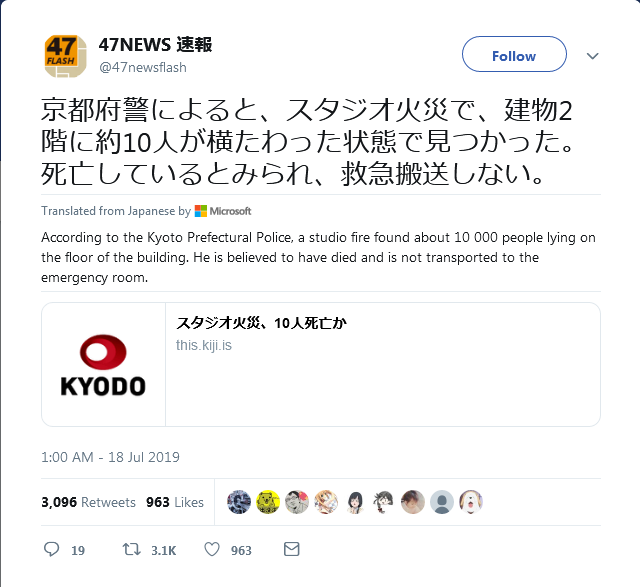This screenshot has width=640, height=587.
Task: Click the 1:00 AM - 18 Jul 2019 timestamp
Action: [110, 457]
